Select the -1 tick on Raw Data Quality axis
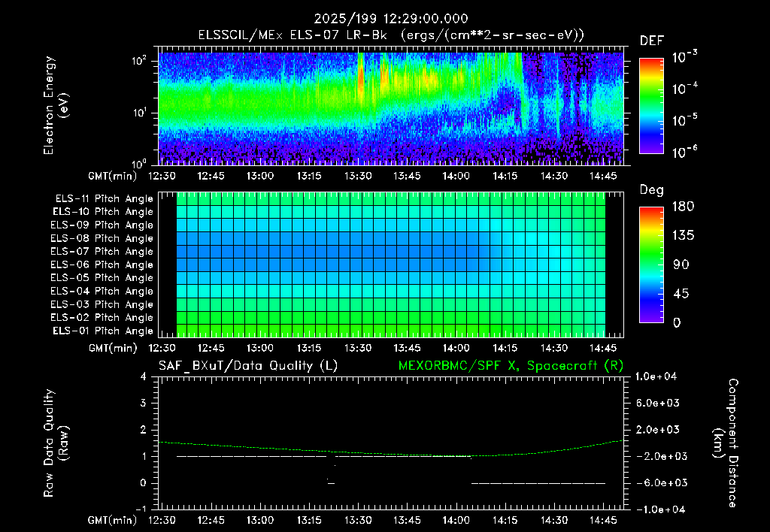Image resolution: width=770 pixels, height=532 pixels. pyautogui.click(x=141, y=509)
